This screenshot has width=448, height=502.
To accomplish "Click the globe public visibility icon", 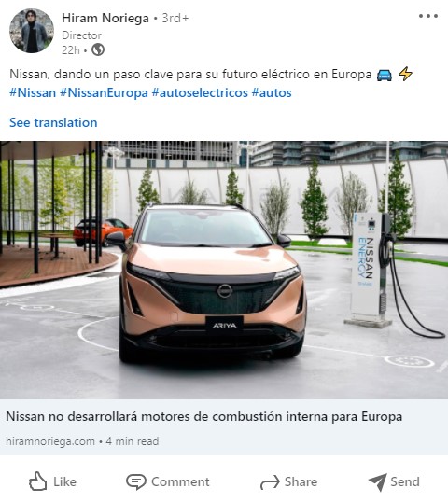I will (x=98, y=49).
